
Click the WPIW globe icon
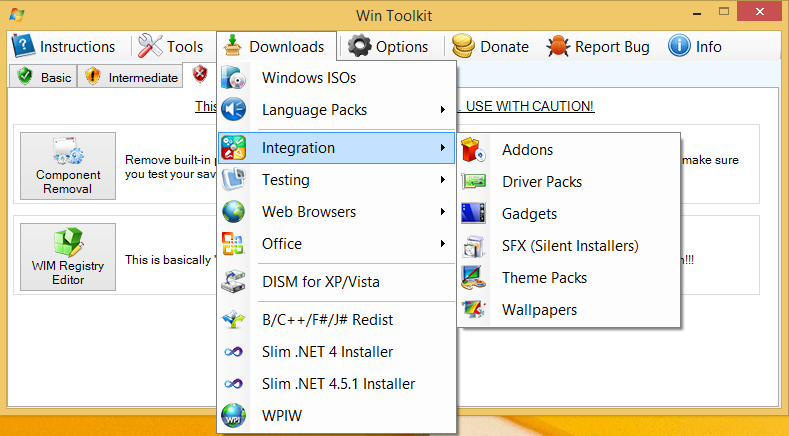pyautogui.click(x=233, y=415)
